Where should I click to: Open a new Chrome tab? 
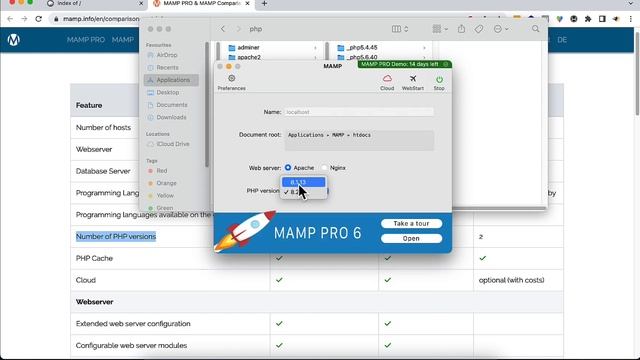point(264,4)
